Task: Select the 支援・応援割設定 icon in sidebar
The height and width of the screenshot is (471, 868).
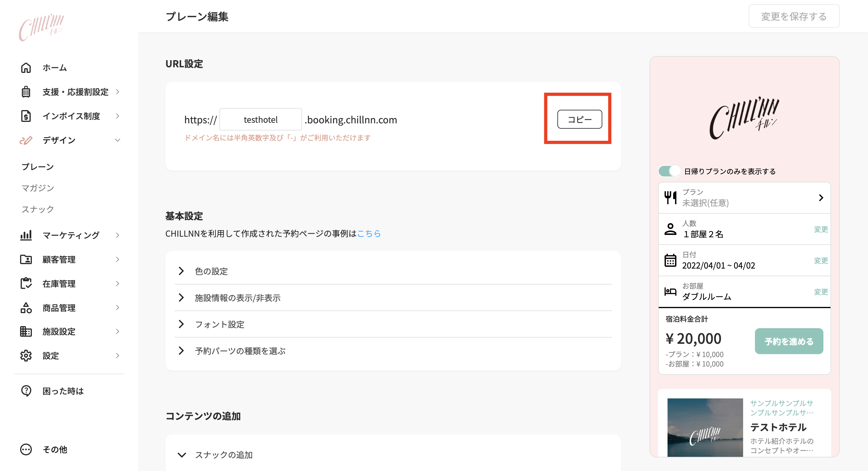Action: tap(26, 92)
